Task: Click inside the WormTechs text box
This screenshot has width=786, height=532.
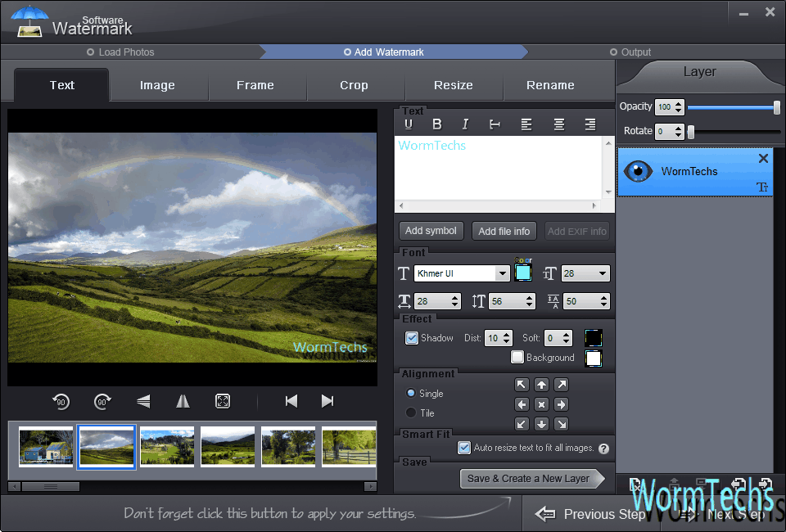Action: (x=499, y=168)
